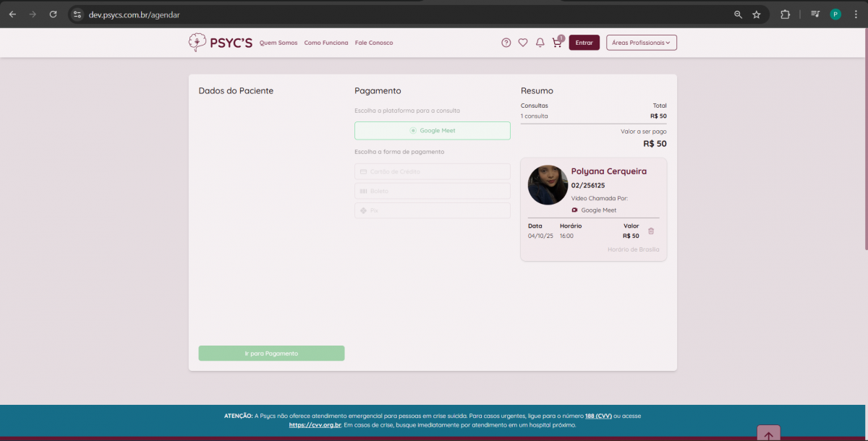868x441 pixels.
Task: Click the PSYC'S logo
Action: click(x=221, y=43)
